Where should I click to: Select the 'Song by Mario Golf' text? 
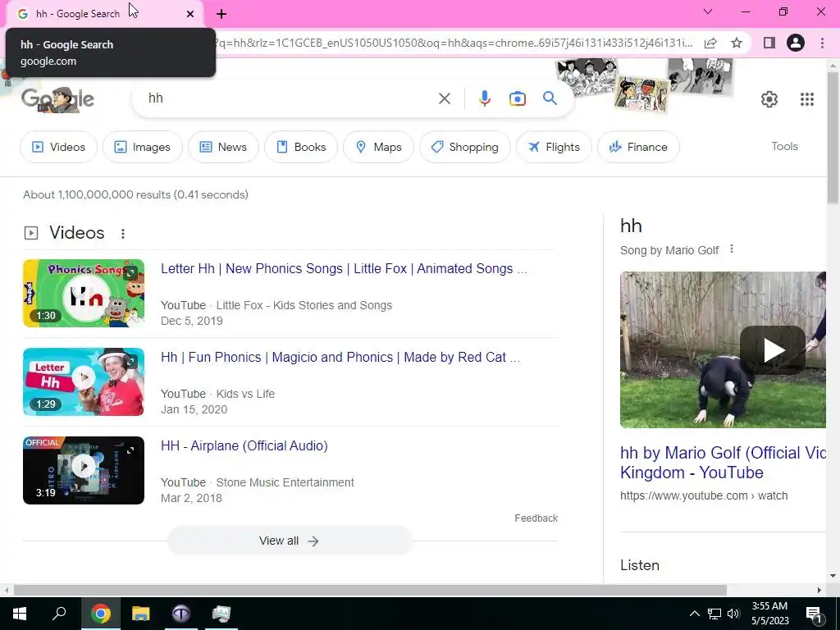(669, 251)
